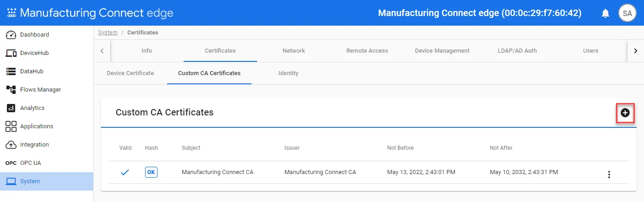Click the System laptop icon

[x=11, y=181]
